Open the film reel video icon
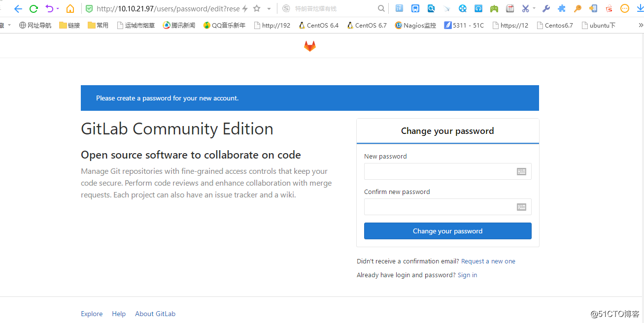The image size is (644, 323). coord(463,8)
